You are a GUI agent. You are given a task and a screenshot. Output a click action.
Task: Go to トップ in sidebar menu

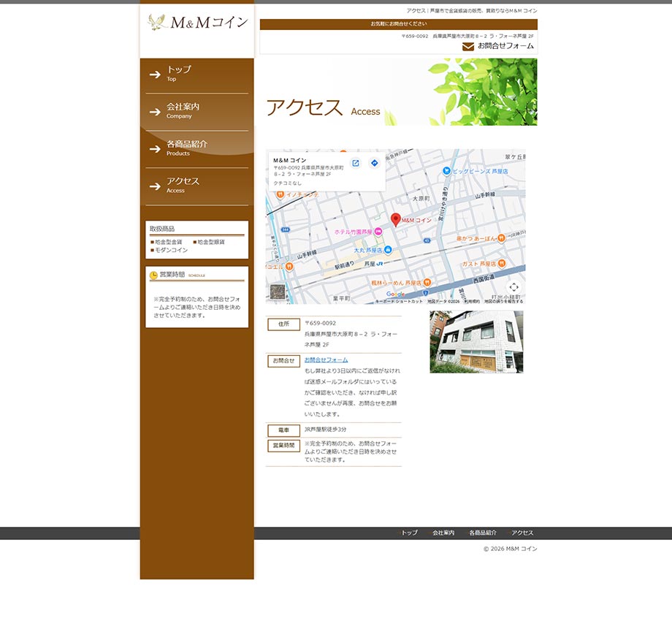pyautogui.click(x=196, y=75)
